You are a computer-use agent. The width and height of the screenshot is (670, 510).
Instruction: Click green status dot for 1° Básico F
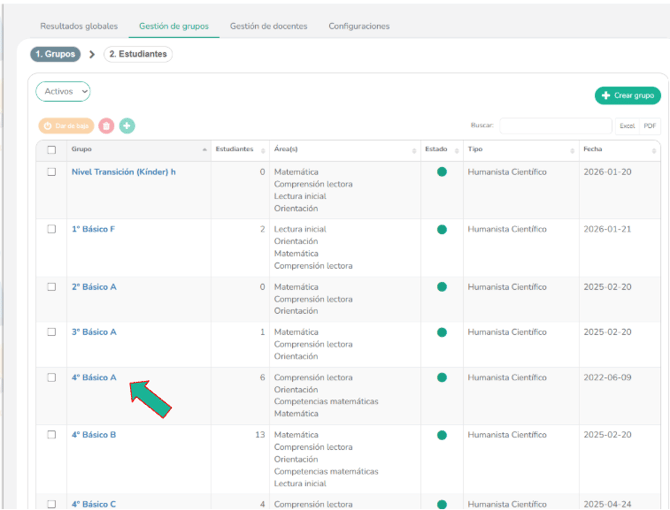441,229
